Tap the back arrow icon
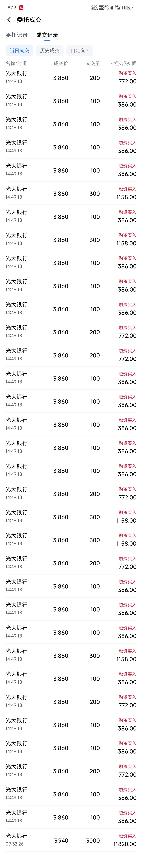This screenshot has height=868, width=142. pos(9,20)
